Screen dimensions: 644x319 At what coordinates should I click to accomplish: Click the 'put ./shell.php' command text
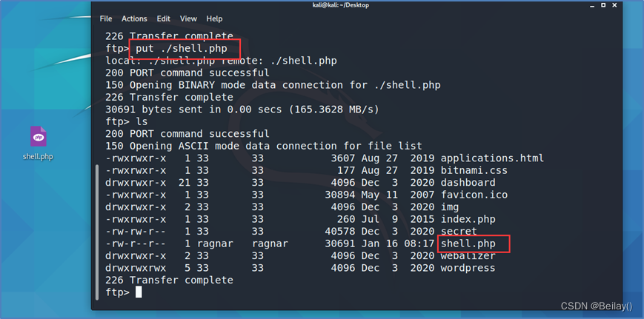coord(184,49)
